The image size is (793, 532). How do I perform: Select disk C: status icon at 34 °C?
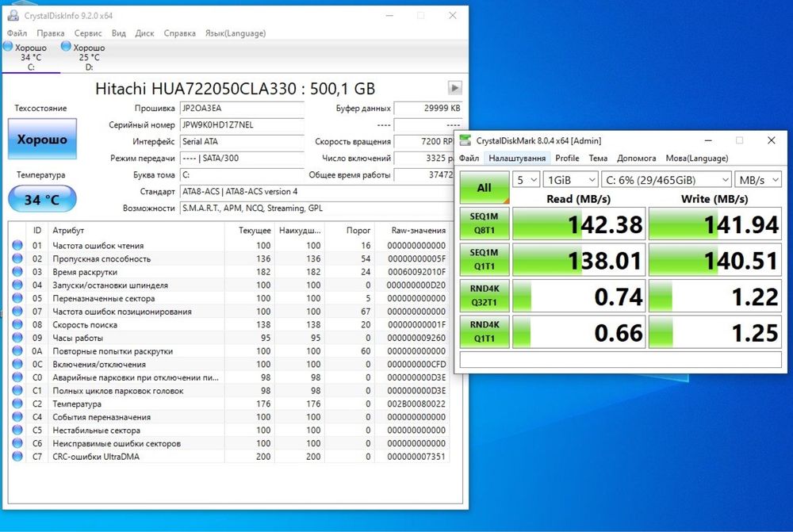(8, 47)
